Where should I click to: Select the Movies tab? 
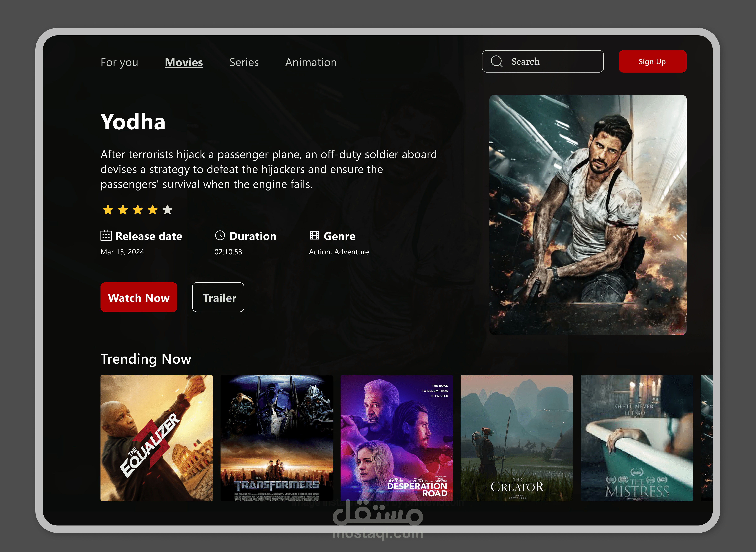[184, 62]
